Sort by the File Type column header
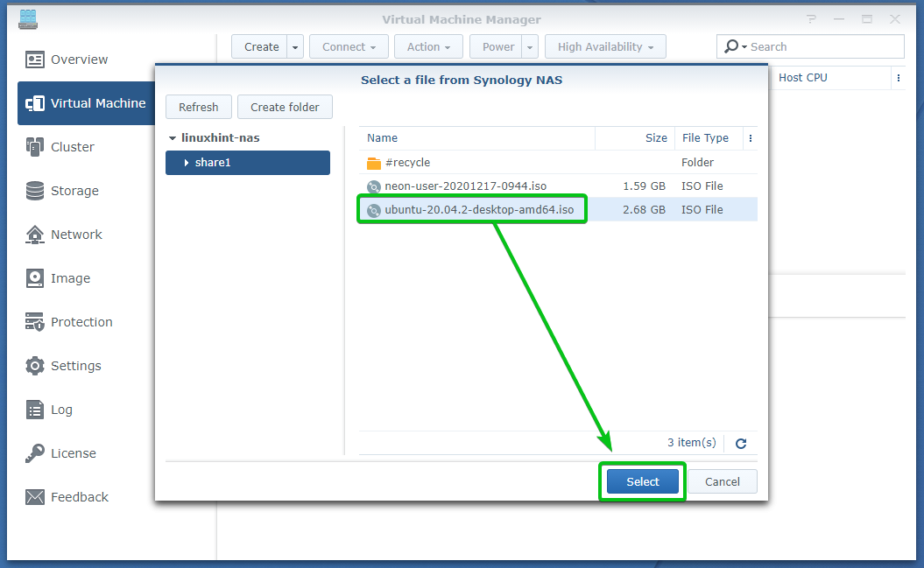924x568 pixels. pos(709,137)
